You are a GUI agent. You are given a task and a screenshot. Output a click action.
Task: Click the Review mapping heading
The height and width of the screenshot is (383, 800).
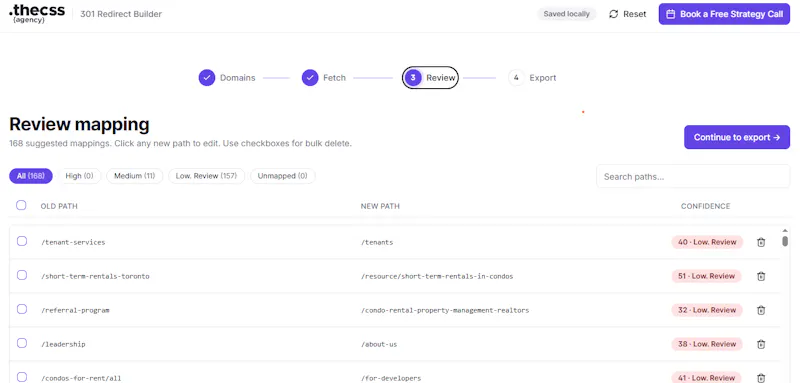click(x=79, y=124)
